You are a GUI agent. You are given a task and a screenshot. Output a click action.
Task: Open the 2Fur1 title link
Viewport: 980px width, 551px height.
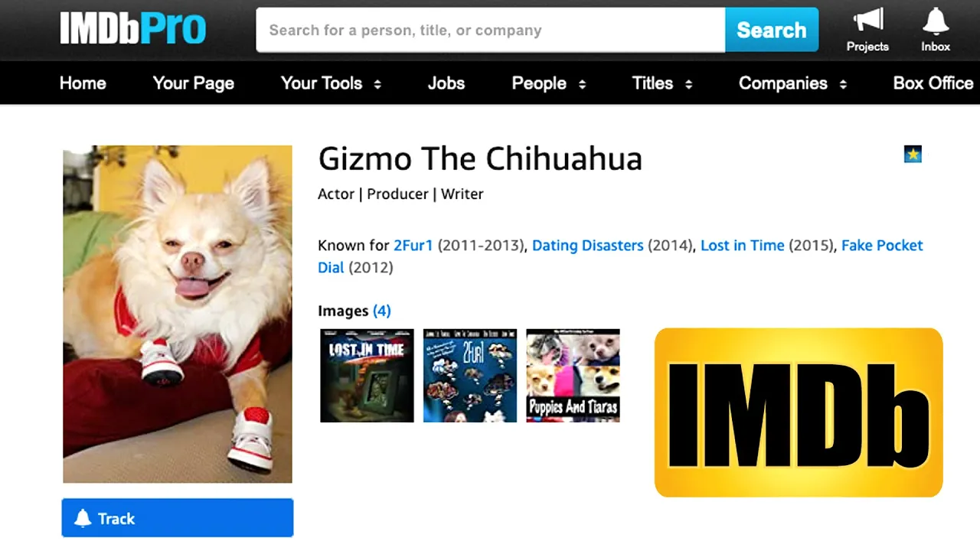coord(413,246)
